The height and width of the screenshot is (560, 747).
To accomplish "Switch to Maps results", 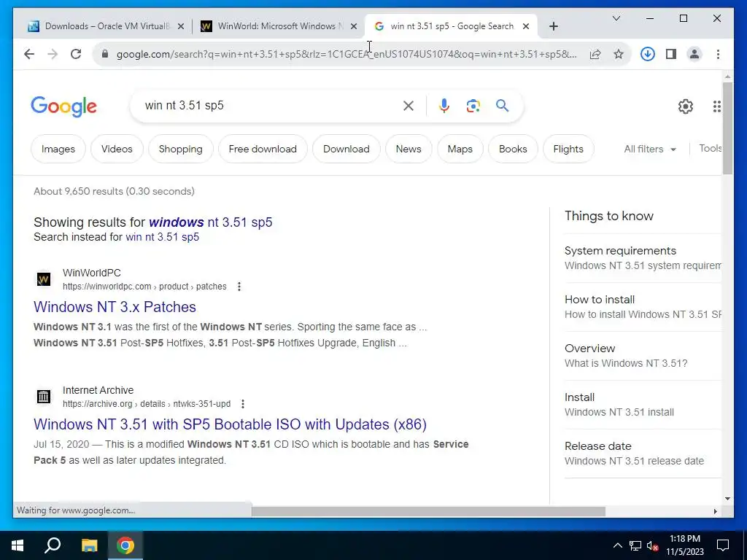I will tap(460, 149).
